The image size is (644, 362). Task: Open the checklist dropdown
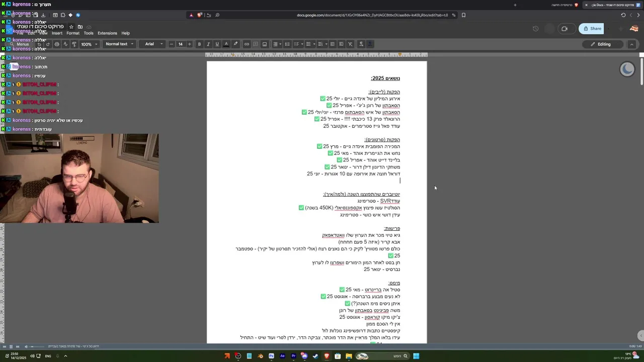(297, 44)
